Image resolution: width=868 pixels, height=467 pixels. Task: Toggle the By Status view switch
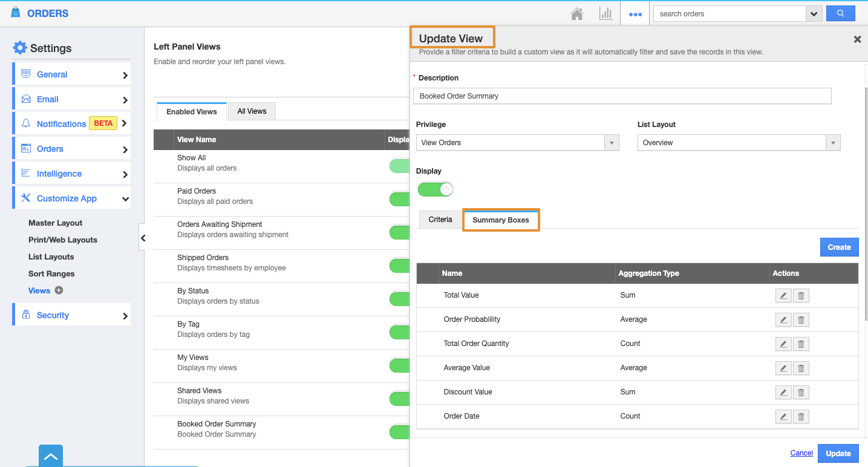point(399,299)
